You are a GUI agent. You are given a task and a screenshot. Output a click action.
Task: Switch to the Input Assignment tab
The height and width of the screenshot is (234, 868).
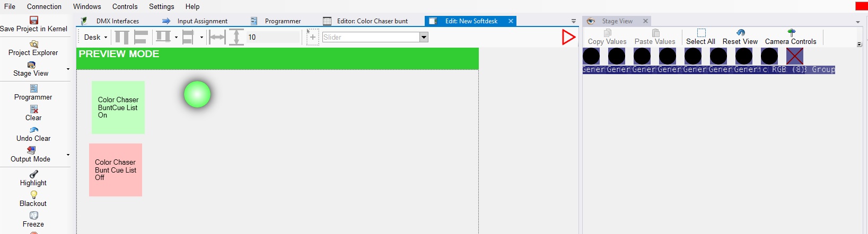(x=201, y=21)
